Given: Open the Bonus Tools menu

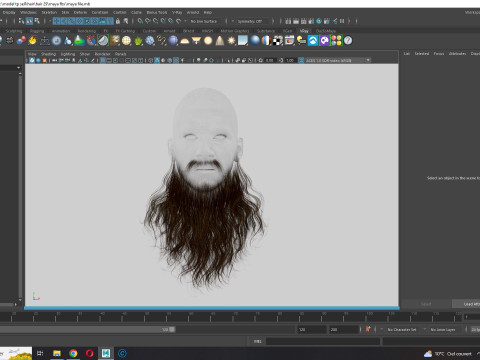Looking at the screenshot, I should tap(157, 12).
